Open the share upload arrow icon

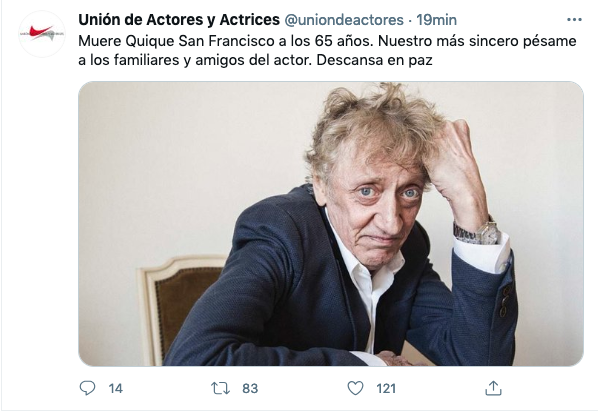click(493, 388)
